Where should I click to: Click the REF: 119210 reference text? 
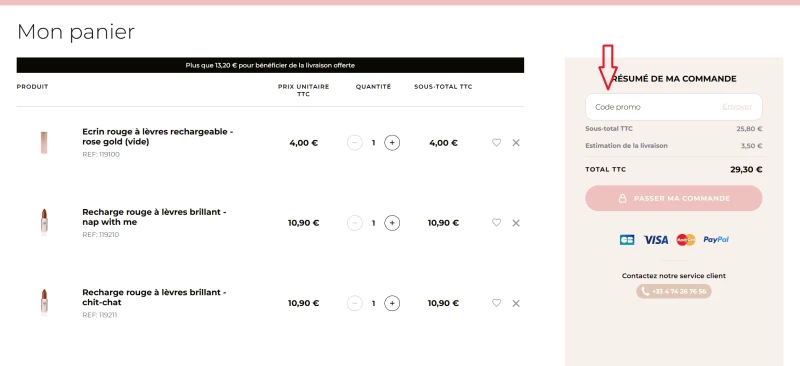coord(101,235)
